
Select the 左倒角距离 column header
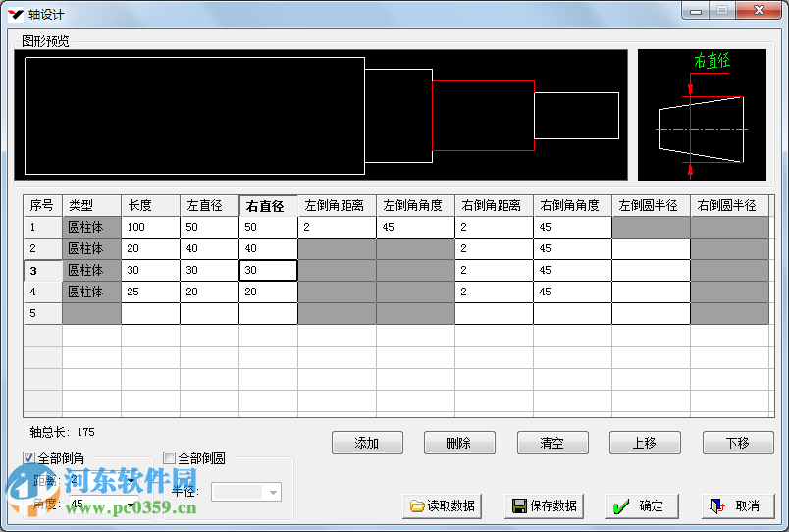338,206
